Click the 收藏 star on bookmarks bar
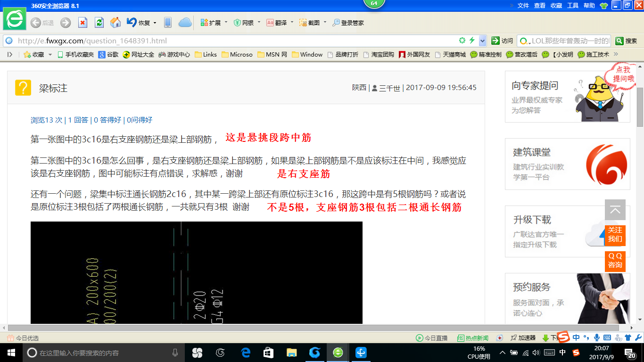 tap(34, 55)
